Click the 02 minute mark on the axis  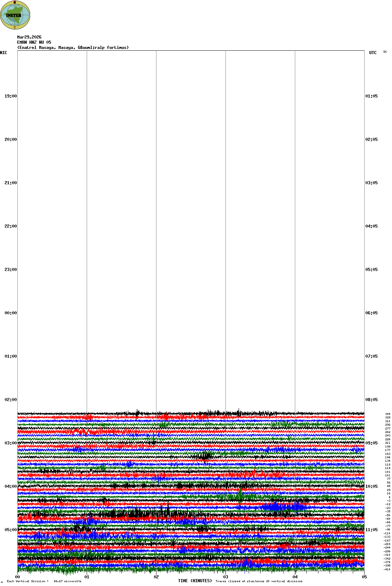pyautogui.click(x=156, y=577)
